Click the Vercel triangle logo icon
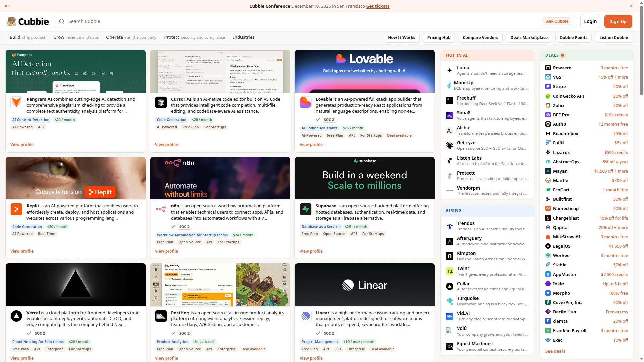Image resolution: width=644 pixels, height=362 pixels. tap(16, 316)
